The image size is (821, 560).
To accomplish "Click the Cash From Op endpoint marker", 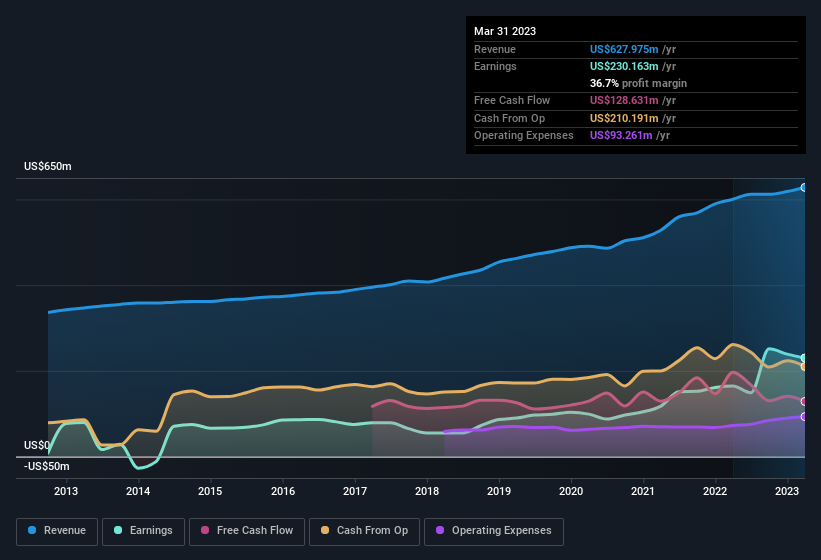I will click(804, 367).
